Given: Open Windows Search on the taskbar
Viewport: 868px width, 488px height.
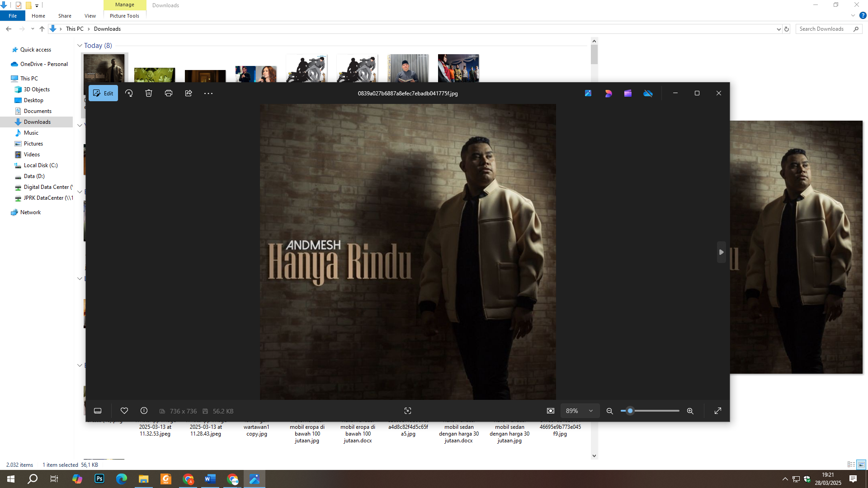Looking at the screenshot, I should click(33, 479).
